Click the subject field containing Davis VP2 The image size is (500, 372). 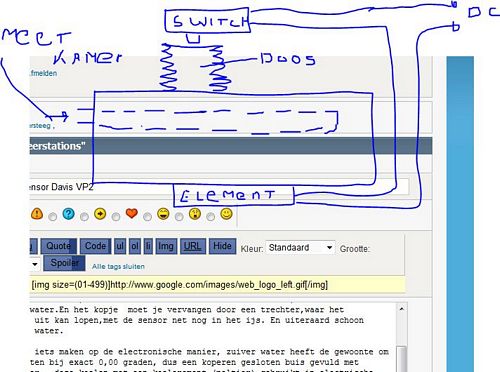pos(219,187)
